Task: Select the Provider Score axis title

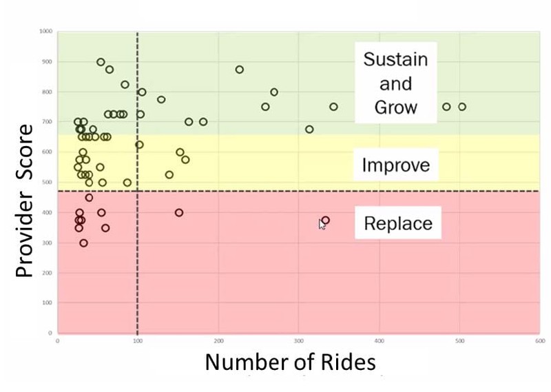Action: coord(24,200)
